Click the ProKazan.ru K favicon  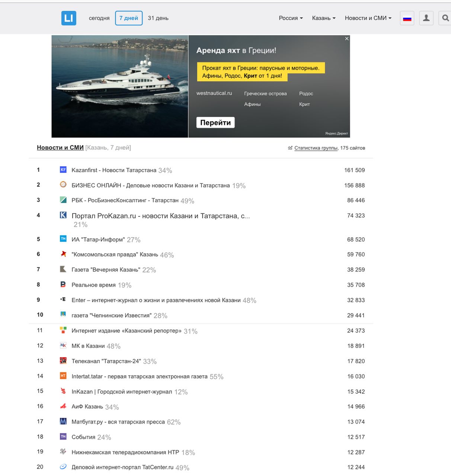point(63,215)
